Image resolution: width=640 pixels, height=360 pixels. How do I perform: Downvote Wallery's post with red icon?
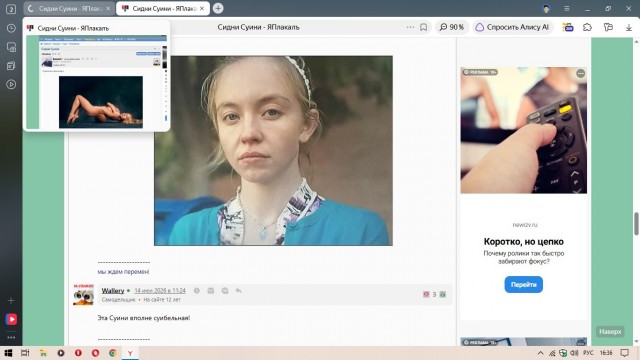(x=426, y=294)
